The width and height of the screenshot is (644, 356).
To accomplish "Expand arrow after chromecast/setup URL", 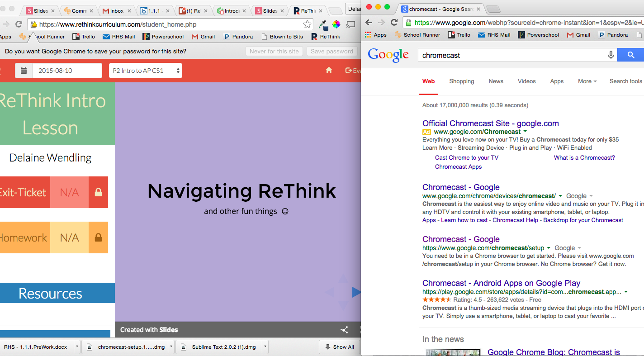I will click(549, 248).
